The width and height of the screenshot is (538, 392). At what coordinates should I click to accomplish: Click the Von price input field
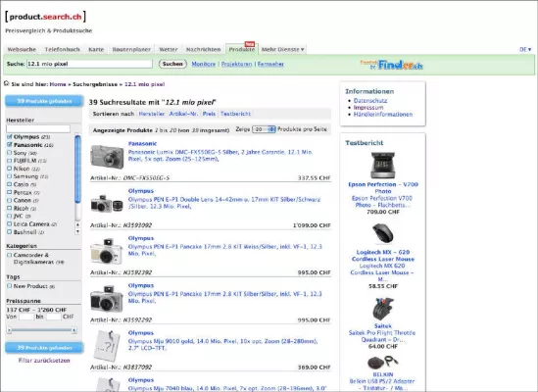(26, 317)
